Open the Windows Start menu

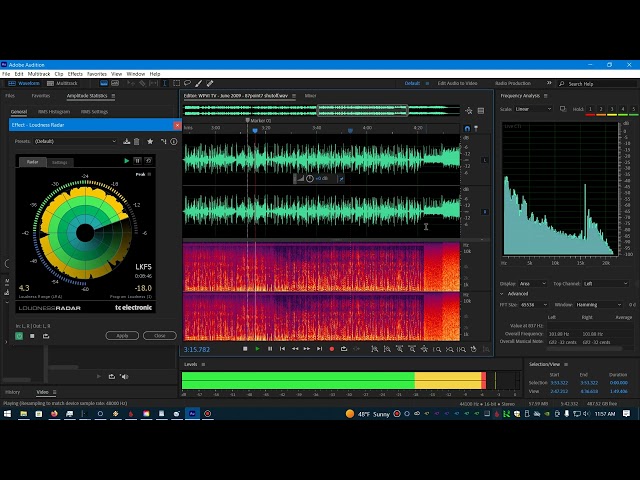[x=7, y=414]
